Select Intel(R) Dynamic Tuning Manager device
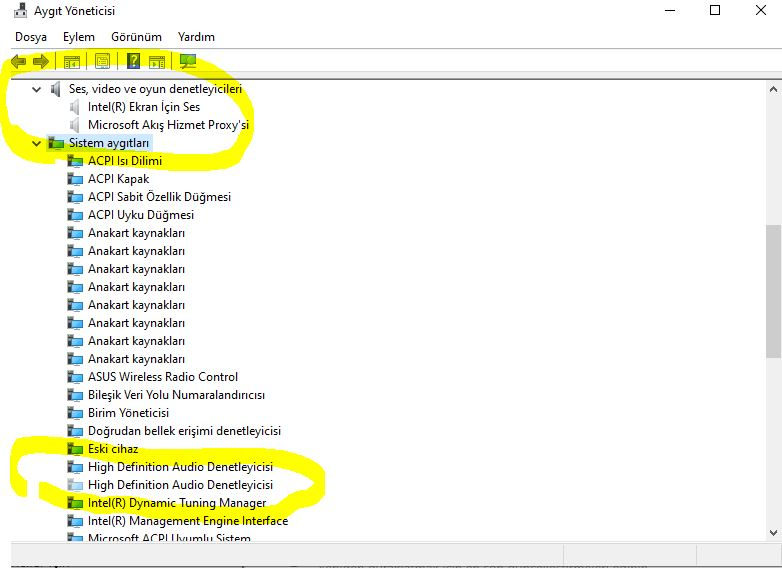This screenshot has height=568, width=782. click(177, 503)
